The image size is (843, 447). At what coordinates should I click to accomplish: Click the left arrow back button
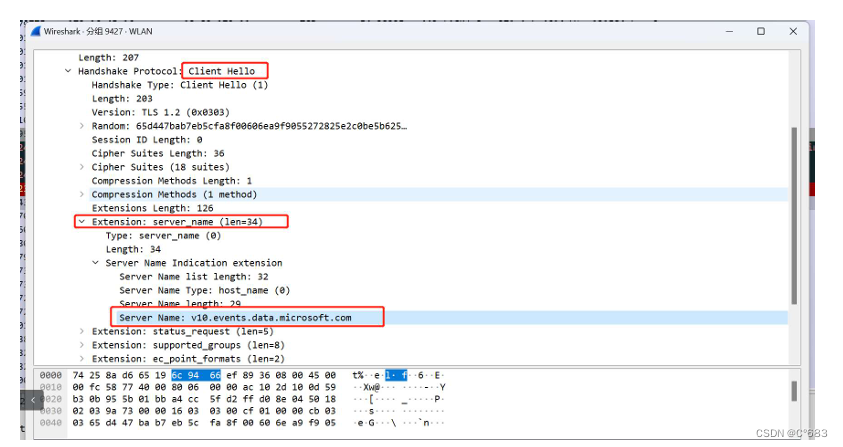pyautogui.click(x=33, y=400)
